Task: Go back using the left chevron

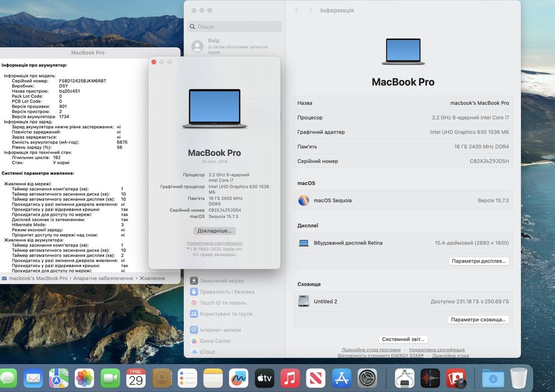Action: tap(297, 10)
